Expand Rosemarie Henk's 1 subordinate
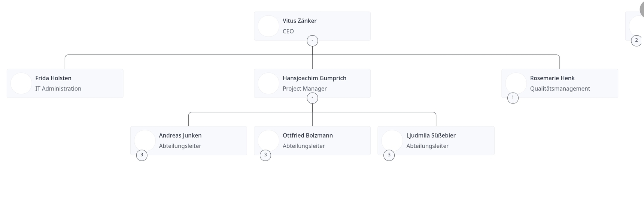The height and width of the screenshot is (198, 644). [513, 98]
